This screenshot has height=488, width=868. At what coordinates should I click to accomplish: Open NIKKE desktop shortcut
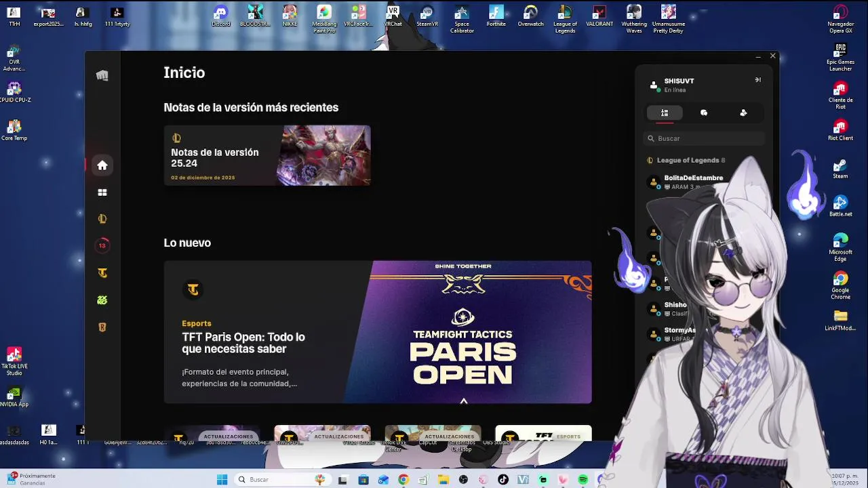coord(290,16)
